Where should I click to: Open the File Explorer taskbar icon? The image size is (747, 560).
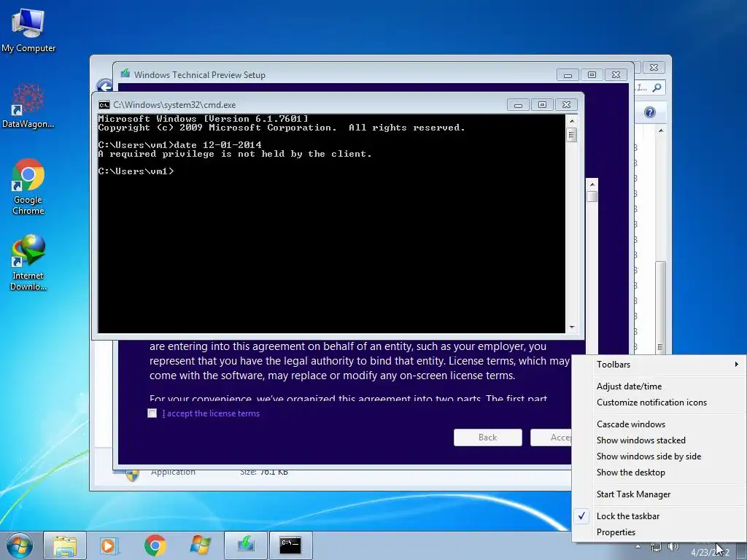(65, 545)
